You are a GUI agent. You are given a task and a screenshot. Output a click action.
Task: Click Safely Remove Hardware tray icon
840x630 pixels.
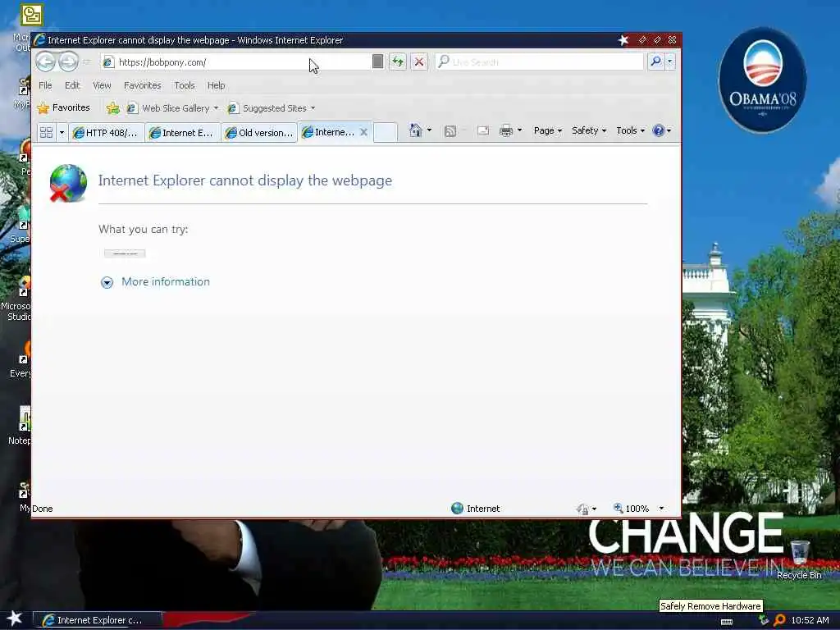pyautogui.click(x=764, y=620)
